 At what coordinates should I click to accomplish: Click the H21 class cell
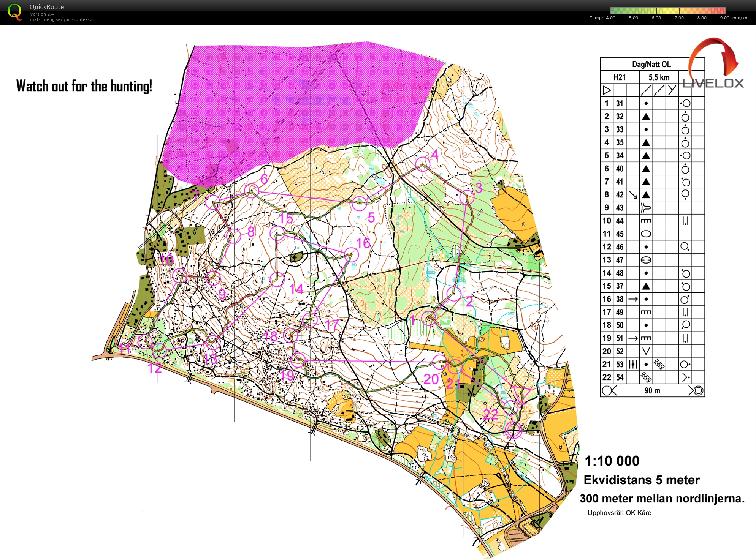coord(620,77)
